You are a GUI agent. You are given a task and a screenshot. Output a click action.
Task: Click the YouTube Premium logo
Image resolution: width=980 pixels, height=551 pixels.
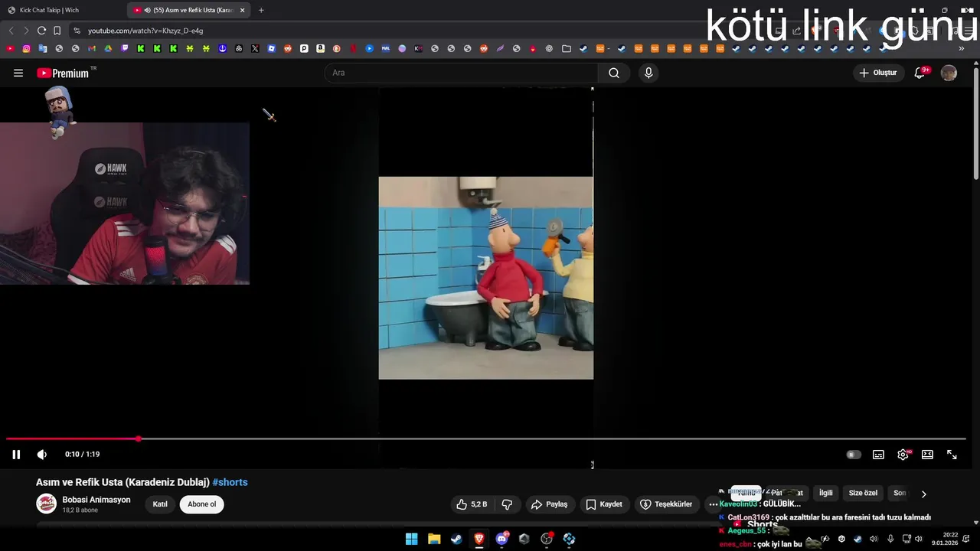point(64,73)
